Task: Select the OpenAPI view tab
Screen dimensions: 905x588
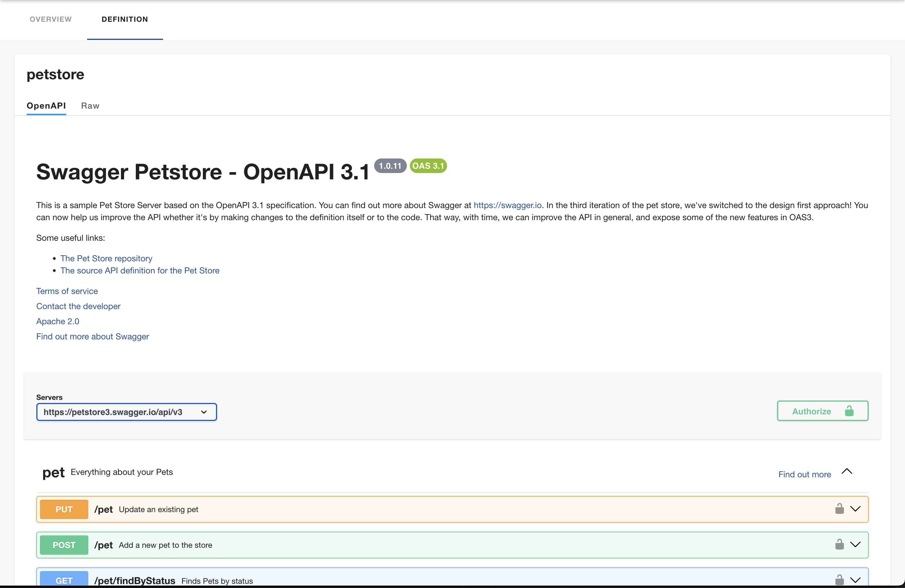Action: pos(46,106)
